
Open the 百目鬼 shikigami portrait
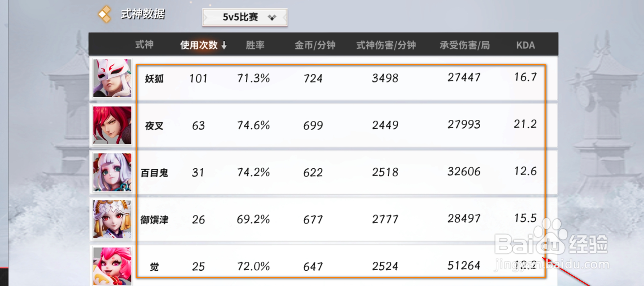point(112,172)
